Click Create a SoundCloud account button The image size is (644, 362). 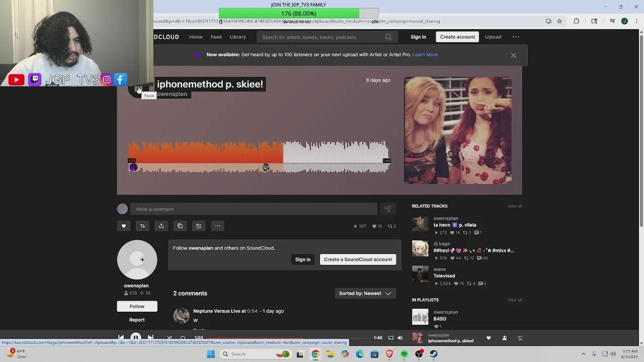[x=358, y=259]
